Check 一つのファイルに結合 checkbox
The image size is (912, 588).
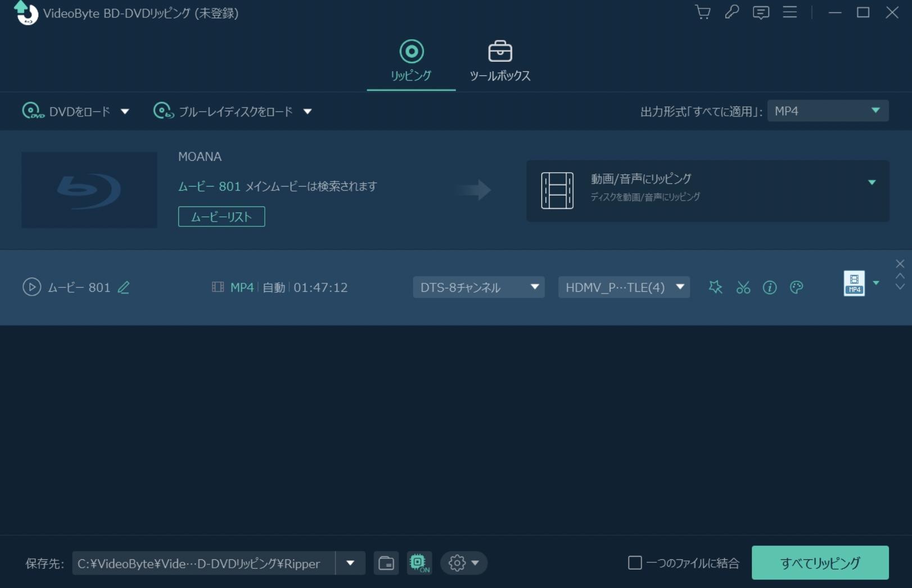[635, 563]
